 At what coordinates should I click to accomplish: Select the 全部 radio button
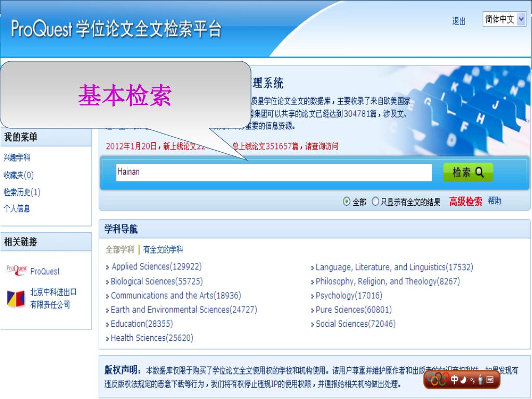[347, 202]
